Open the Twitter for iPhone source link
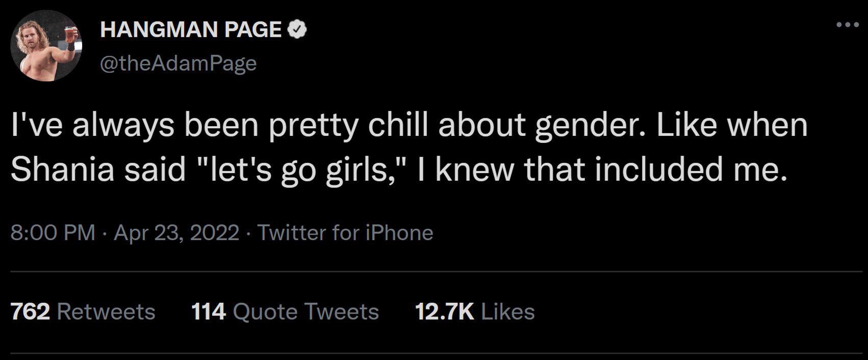The width and height of the screenshot is (868, 360). [345, 233]
